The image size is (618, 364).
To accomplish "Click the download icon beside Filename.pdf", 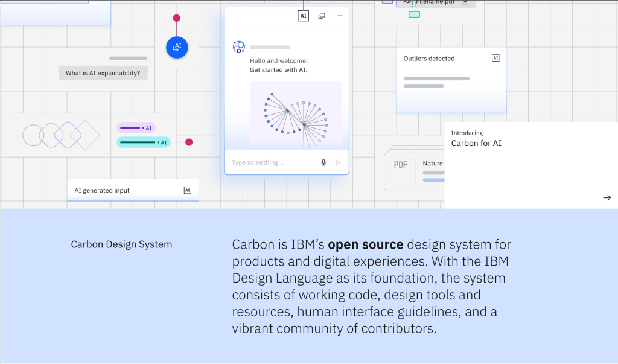I will (x=464, y=2).
